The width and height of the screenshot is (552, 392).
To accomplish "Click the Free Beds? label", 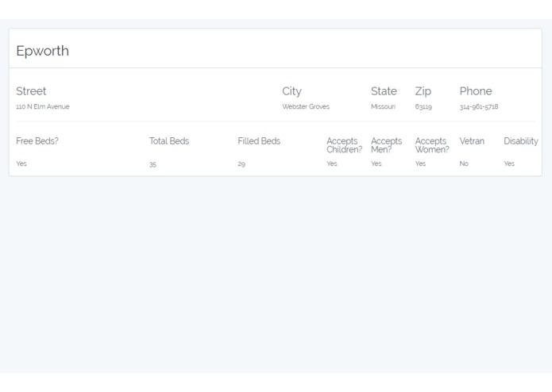I will pyautogui.click(x=37, y=141).
